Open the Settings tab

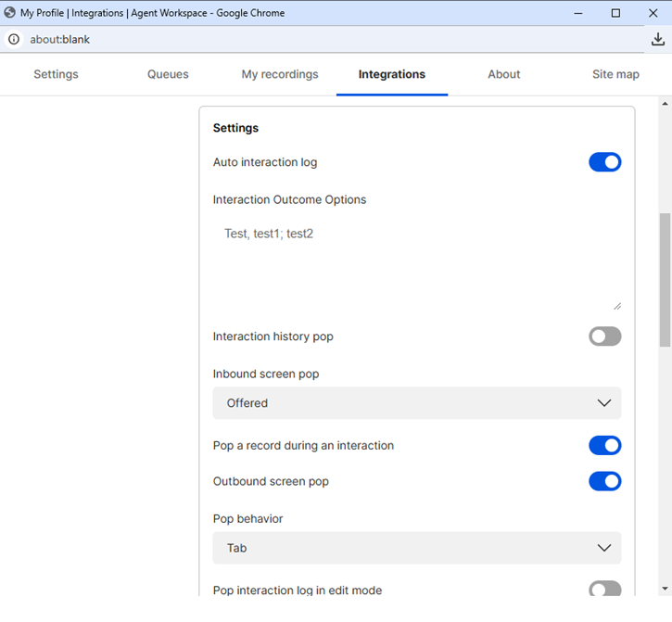tap(56, 74)
